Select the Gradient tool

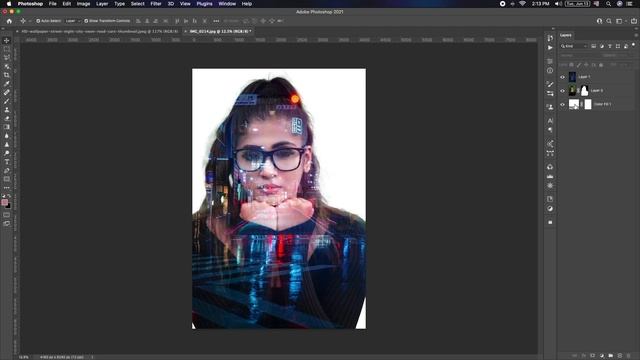point(7,127)
